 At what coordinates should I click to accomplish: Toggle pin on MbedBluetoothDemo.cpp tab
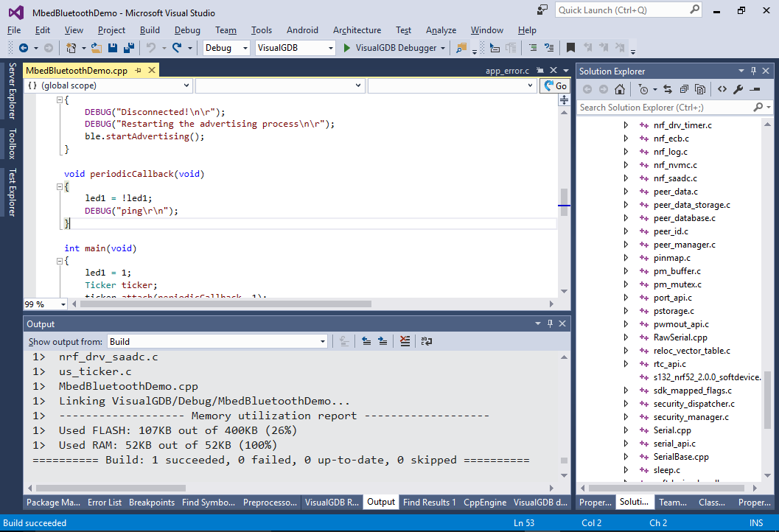(138, 71)
